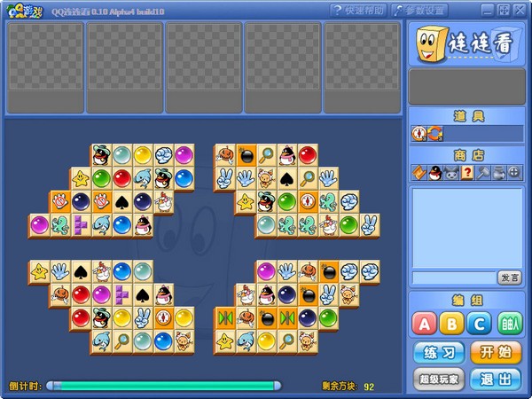Use the orange shuffle arrows prop

tap(435, 133)
